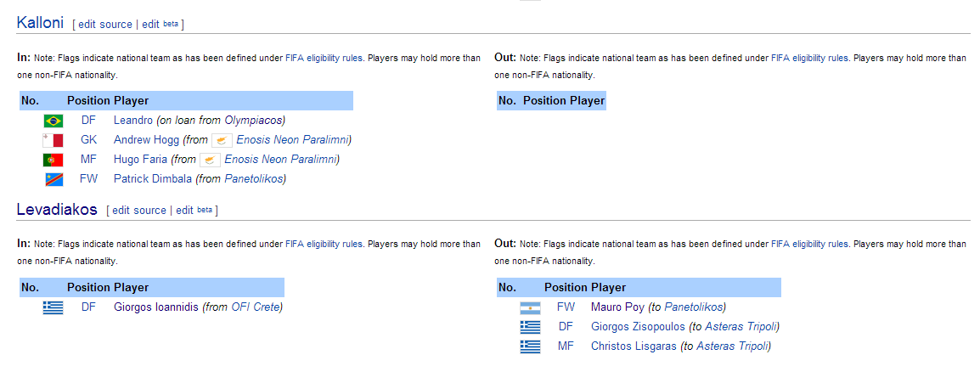Follow the Olympiacos link in Leandro's row
This screenshot has width=980, height=366.
(255, 120)
